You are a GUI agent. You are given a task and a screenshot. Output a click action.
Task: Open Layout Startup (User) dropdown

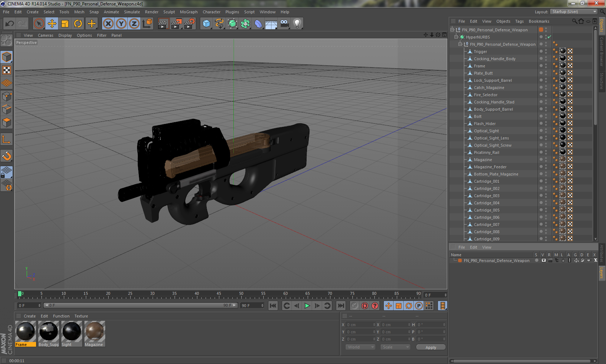click(x=574, y=12)
